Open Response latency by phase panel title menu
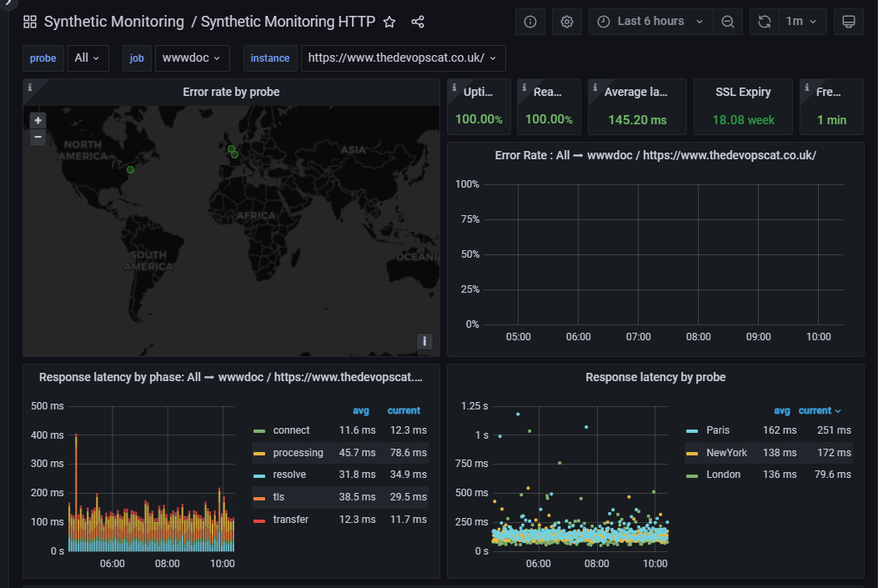This screenshot has width=878, height=588. point(231,377)
